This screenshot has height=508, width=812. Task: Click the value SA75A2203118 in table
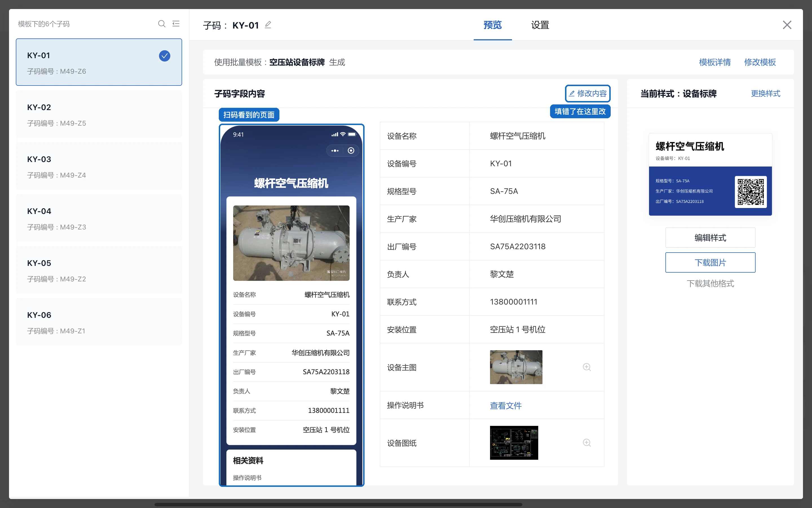[518, 246]
